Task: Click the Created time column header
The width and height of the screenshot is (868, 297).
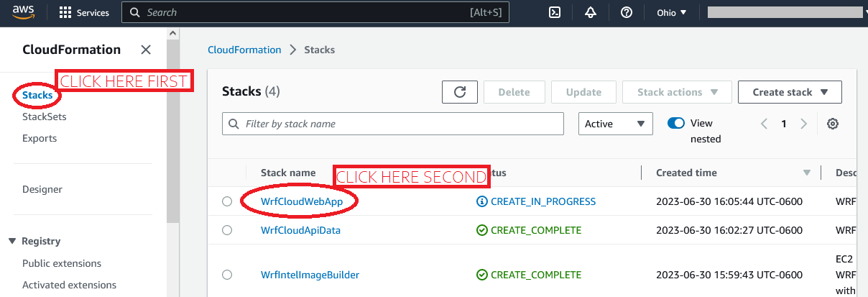Action: pyautogui.click(x=686, y=173)
